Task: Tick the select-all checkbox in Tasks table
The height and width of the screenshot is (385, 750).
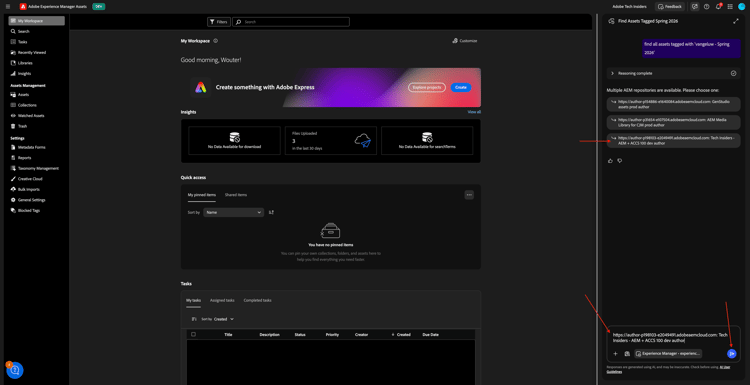Action: 193,334
